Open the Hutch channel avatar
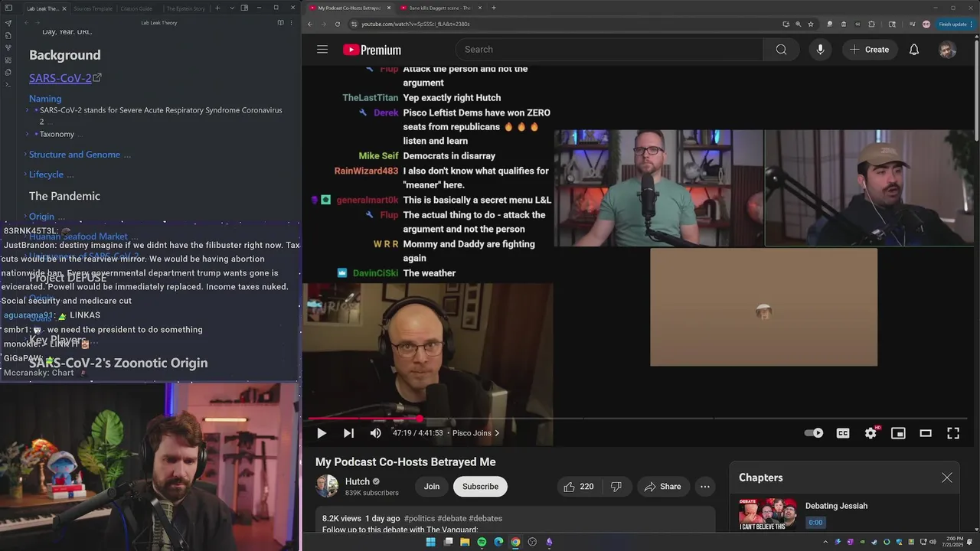The image size is (980, 551). tap(328, 486)
